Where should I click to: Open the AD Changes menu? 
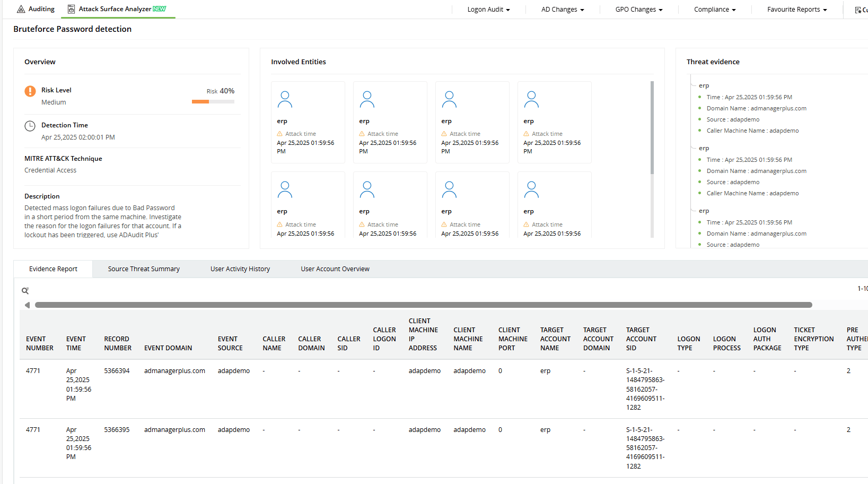coord(562,9)
